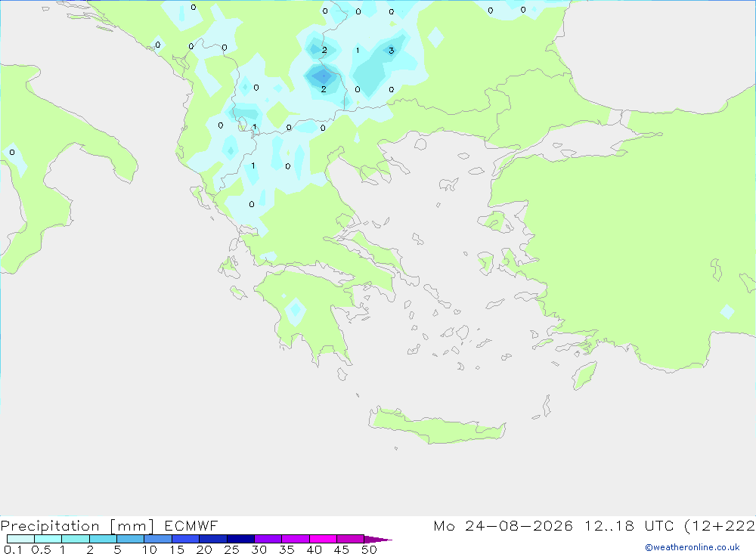Click the 'ECMWF' model label

191,525
